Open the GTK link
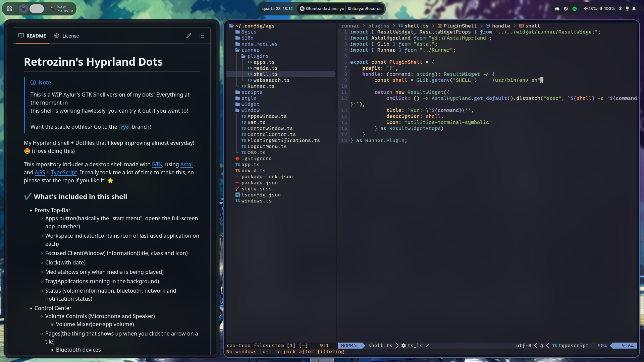 157,164
